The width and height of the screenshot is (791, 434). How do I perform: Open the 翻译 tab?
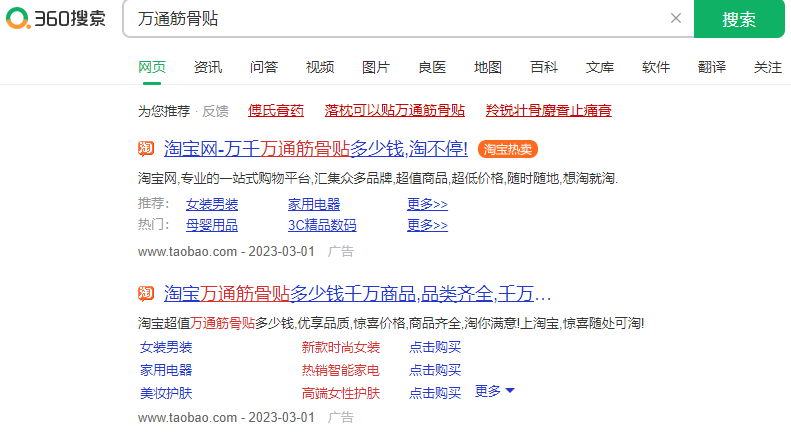pyautogui.click(x=712, y=67)
